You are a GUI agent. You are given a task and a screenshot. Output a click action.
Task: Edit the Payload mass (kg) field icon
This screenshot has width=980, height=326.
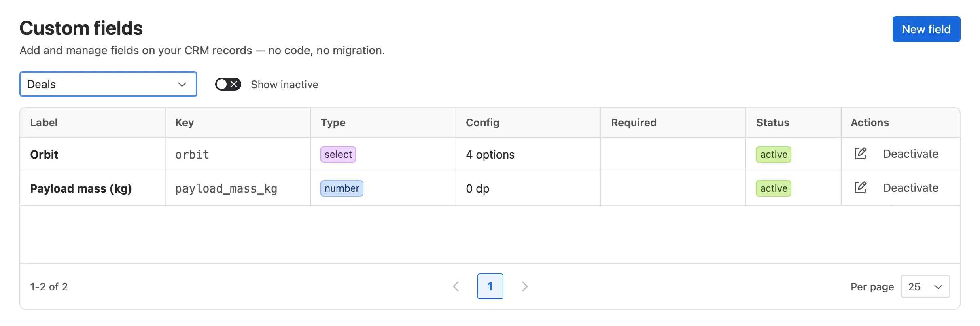(860, 188)
